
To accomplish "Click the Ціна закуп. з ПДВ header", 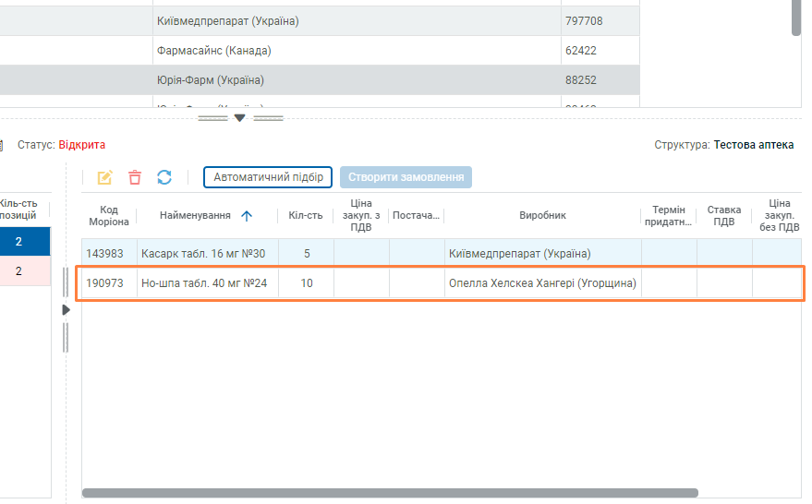I will (361, 215).
